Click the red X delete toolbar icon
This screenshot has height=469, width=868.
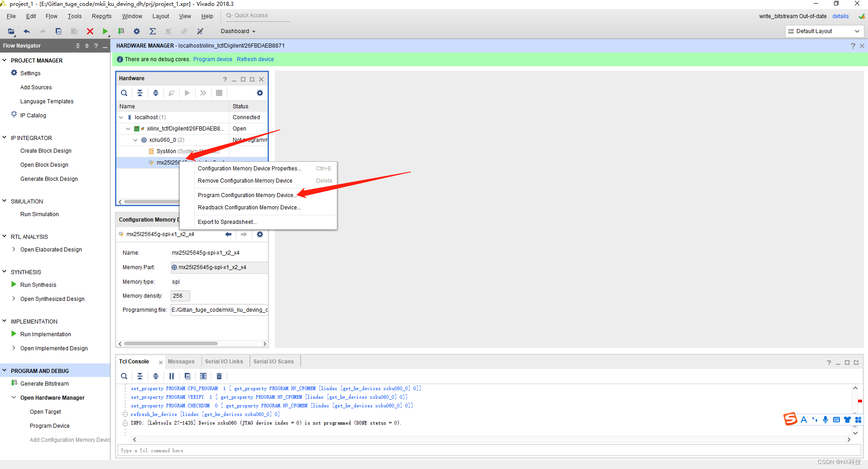coord(90,31)
